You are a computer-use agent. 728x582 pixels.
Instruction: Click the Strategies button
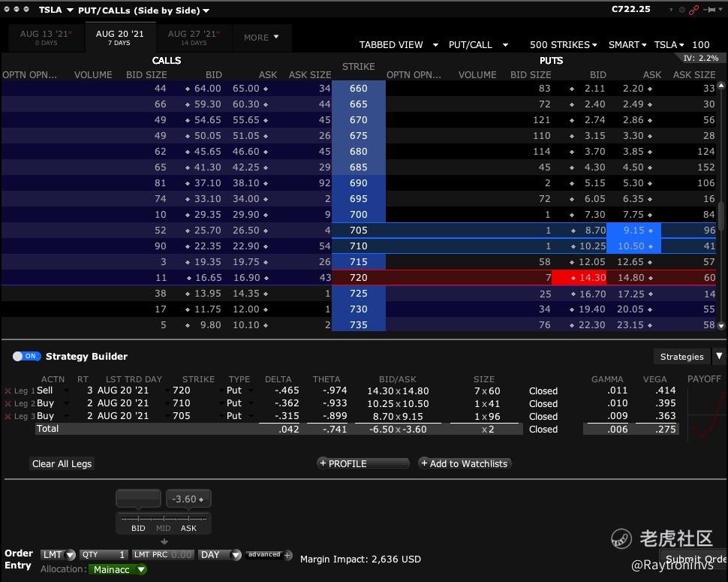[681, 356]
